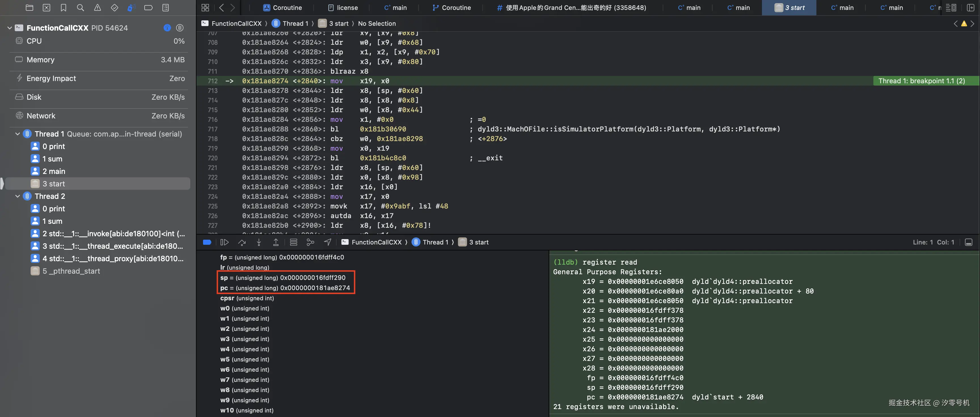Collapse the FunctionCallCXX process tree
This screenshot has height=417, width=980.
10,28
